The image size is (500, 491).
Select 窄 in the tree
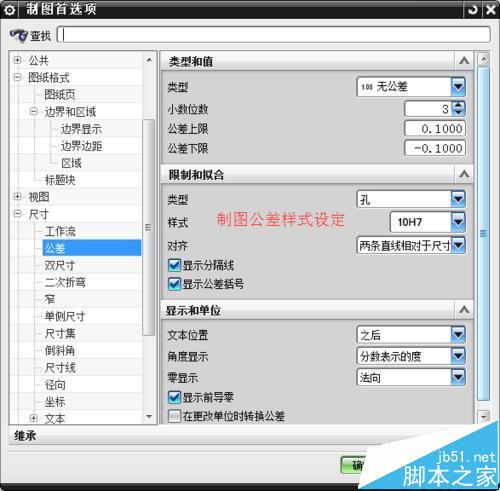[x=50, y=299]
